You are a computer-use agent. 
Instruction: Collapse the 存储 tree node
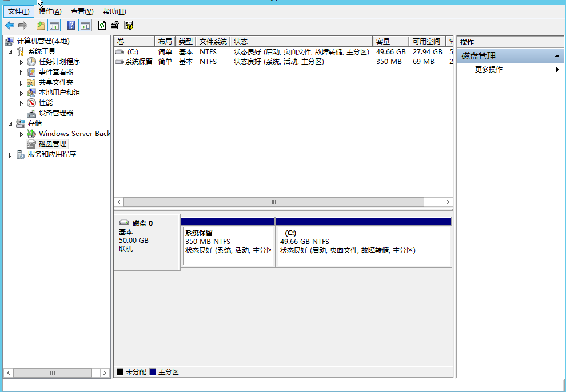[10, 123]
